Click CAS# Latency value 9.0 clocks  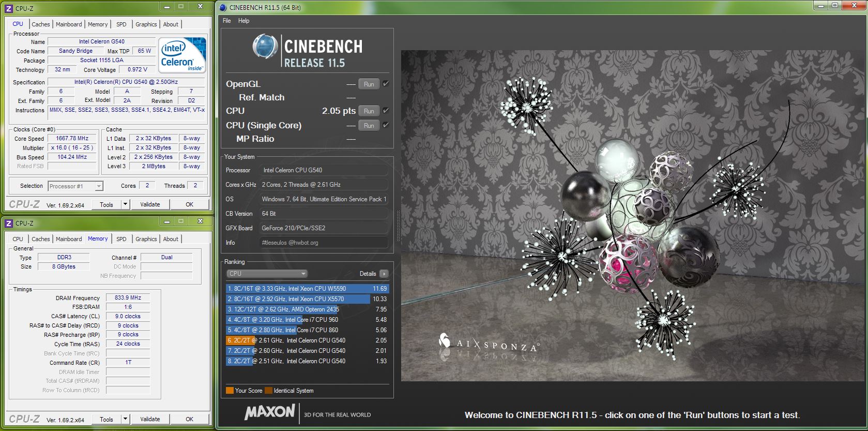pos(128,316)
